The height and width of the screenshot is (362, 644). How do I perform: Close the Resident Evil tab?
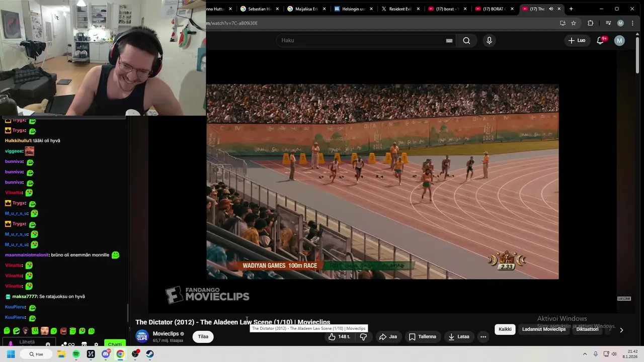coord(418,9)
